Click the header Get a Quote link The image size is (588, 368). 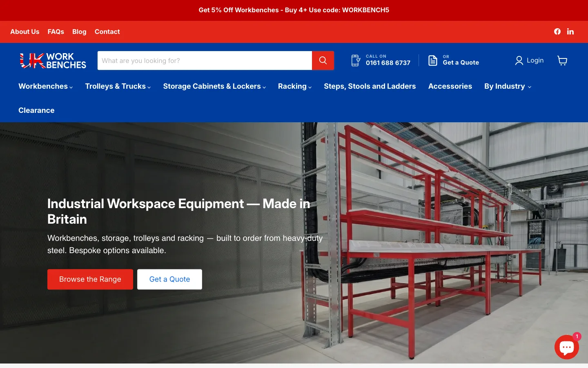pos(461,63)
